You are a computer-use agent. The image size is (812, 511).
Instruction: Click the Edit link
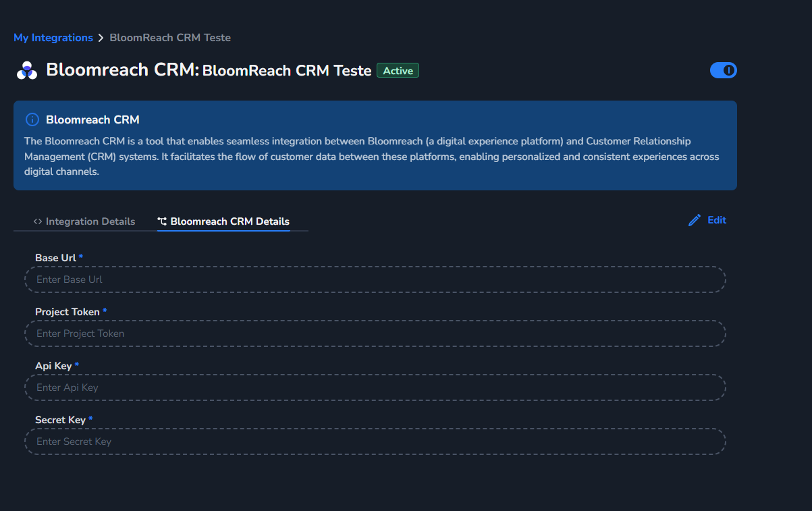[x=717, y=220]
